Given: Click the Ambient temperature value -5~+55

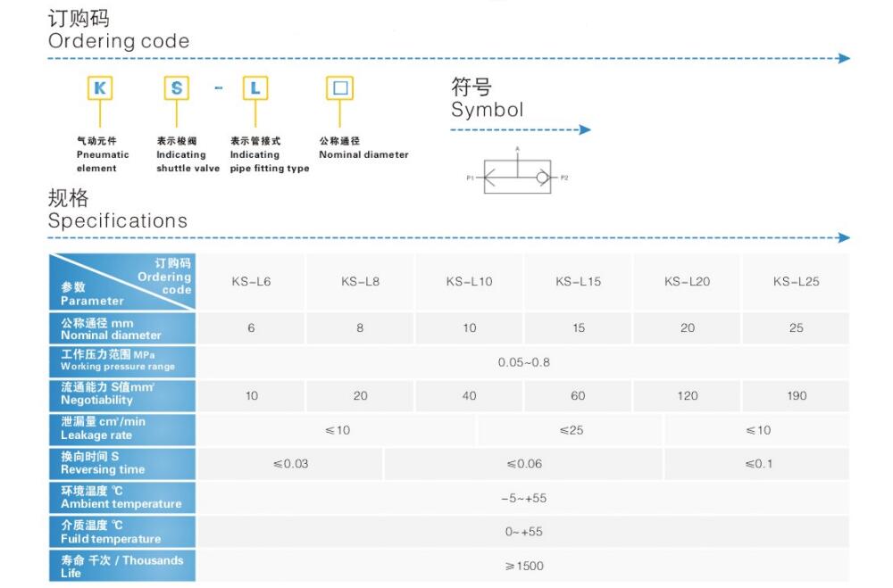Looking at the screenshot, I should [523, 498].
